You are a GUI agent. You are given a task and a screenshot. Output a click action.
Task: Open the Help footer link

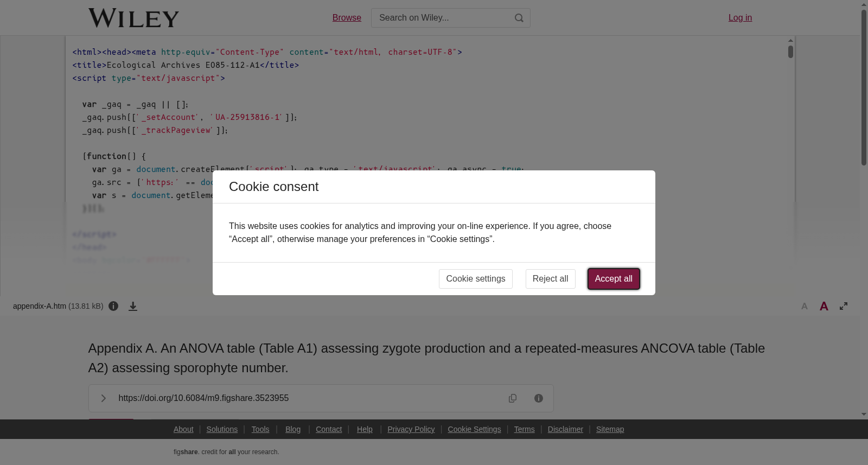click(x=365, y=429)
